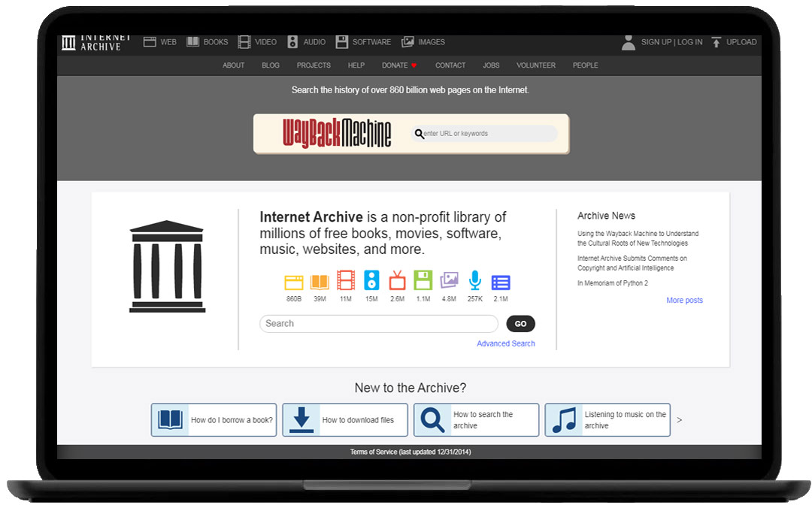Select the microphone icon labeled 257K
The image size is (812, 511).
click(475, 280)
